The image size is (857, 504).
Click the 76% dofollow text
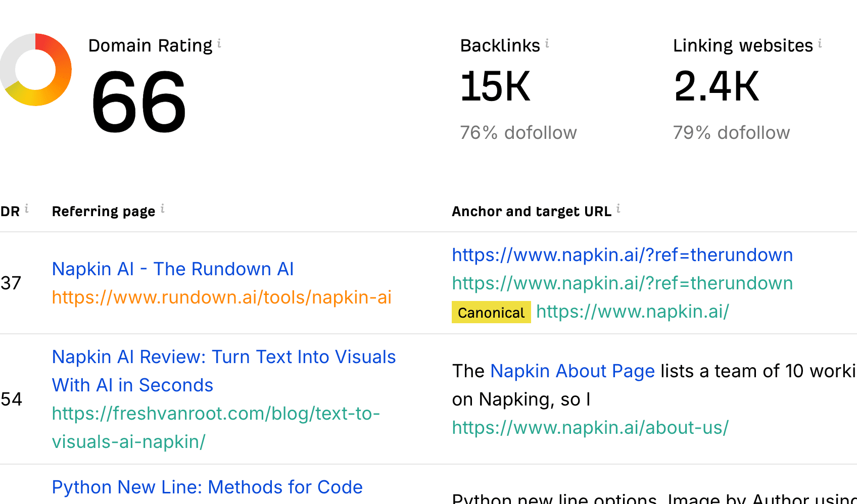point(518,133)
